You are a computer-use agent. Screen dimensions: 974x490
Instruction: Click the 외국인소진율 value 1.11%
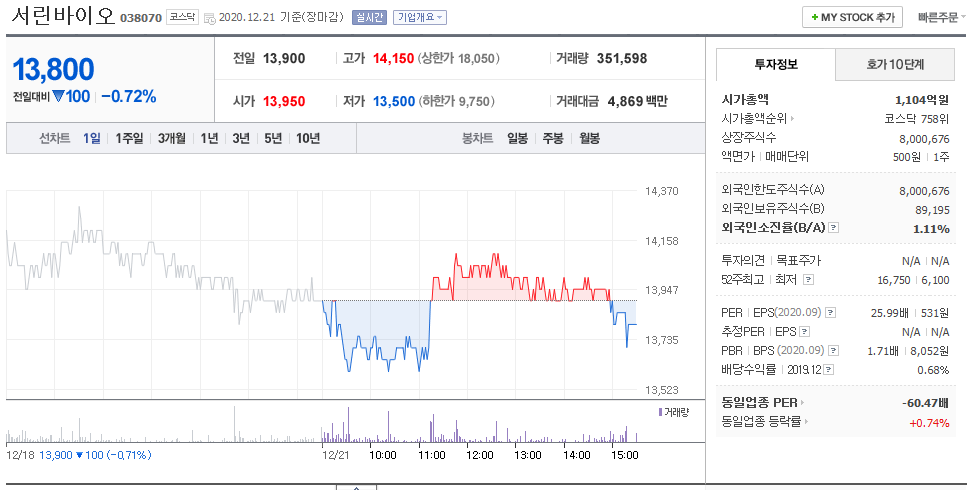(931, 229)
